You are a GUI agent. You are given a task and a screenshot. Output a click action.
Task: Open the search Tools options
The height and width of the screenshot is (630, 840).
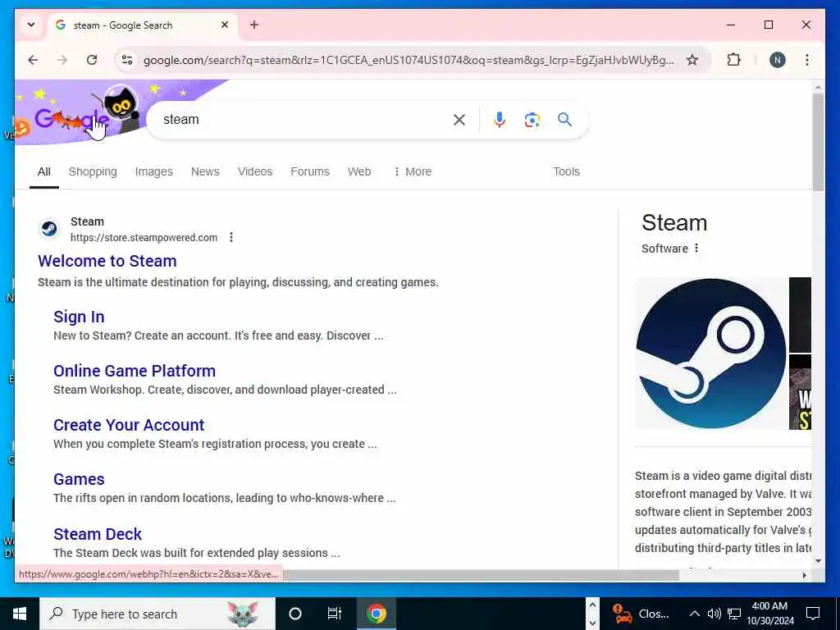pyautogui.click(x=566, y=171)
